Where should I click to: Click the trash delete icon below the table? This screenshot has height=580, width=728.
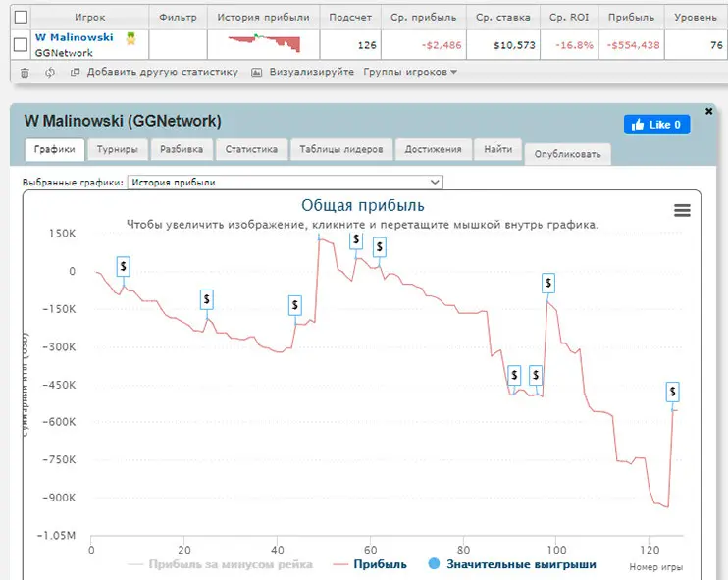tap(26, 72)
